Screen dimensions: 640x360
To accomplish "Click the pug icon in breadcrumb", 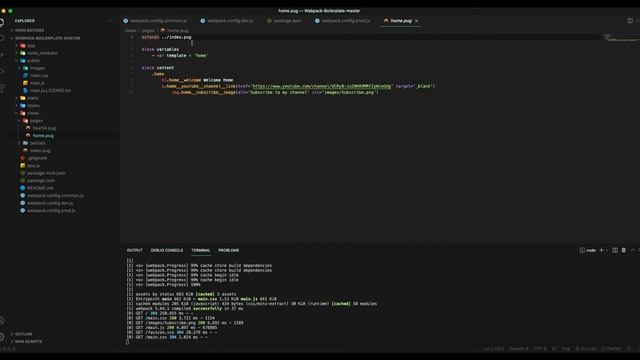I will tap(163, 31).
